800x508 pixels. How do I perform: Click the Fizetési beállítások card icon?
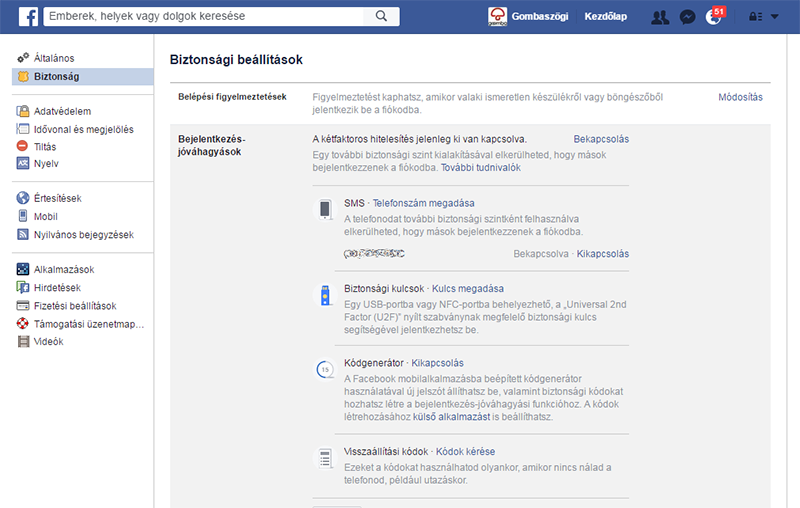[23, 306]
